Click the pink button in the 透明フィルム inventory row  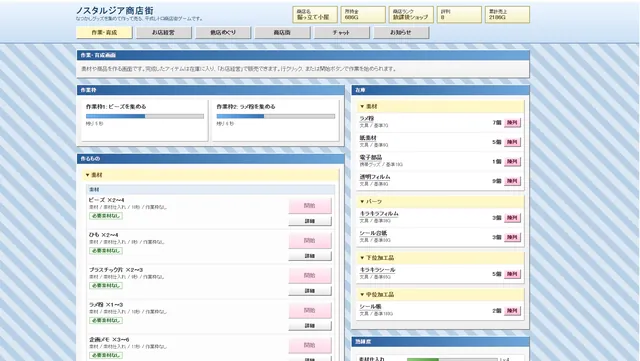512,181
